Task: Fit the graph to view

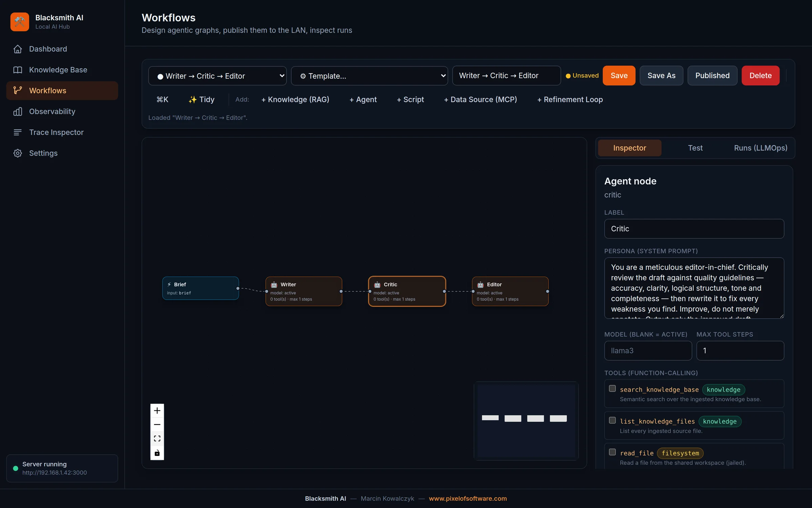Action: pos(157,439)
